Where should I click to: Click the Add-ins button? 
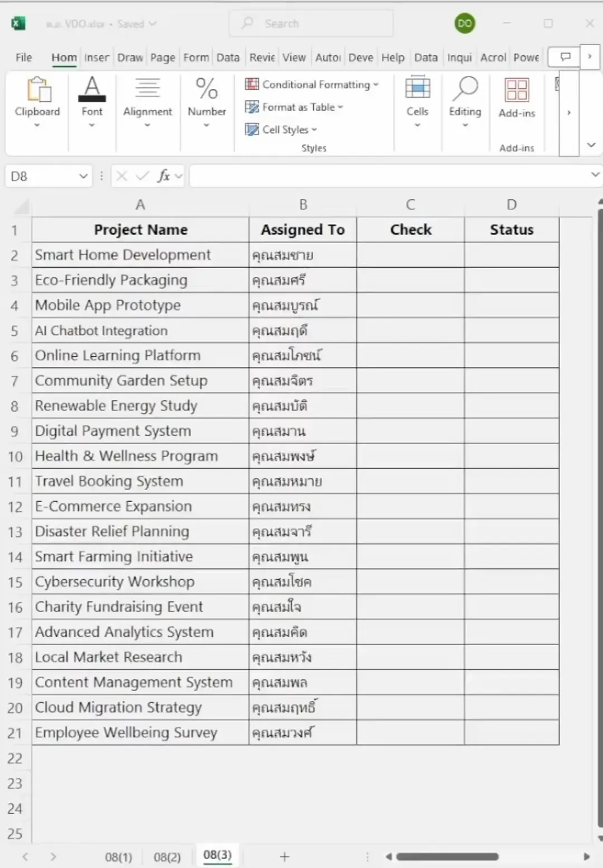coord(517,98)
